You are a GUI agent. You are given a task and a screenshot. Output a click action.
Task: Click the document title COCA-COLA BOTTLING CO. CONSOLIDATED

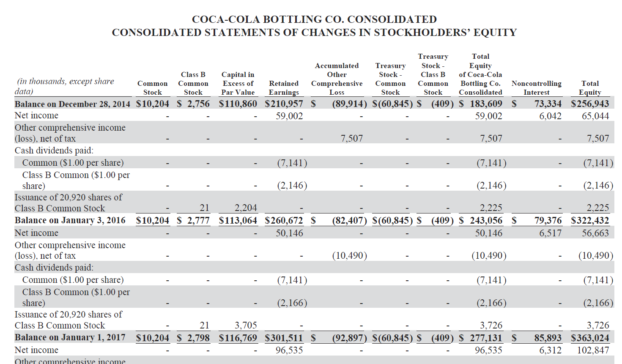coord(314,19)
